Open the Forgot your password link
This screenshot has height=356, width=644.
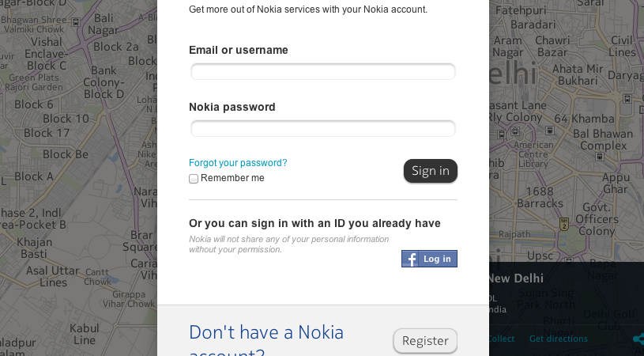click(238, 163)
